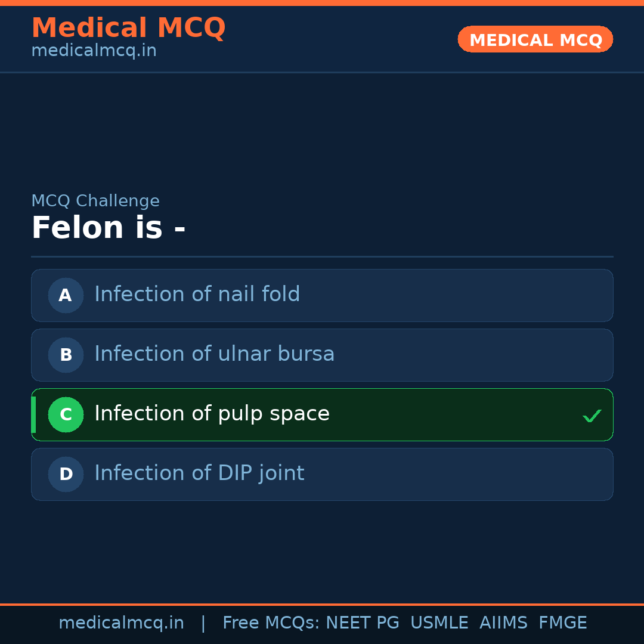The image size is (644, 644).
Task: Open the medicalmcq.in link under the header title
Action: (94, 51)
